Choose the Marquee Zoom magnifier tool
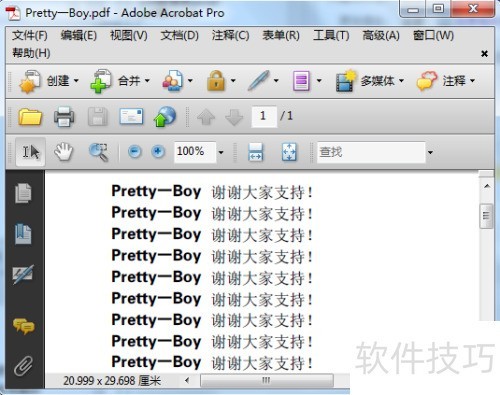 pos(99,152)
